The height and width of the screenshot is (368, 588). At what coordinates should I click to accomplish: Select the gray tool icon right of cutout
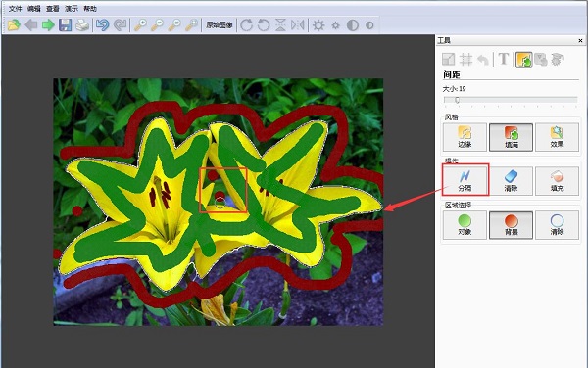pos(541,59)
